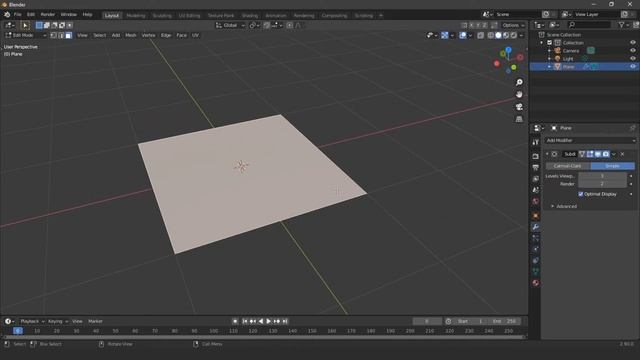Switch to vertex select mode
Image resolution: width=640 pixels, height=360 pixels.
click(x=53, y=36)
